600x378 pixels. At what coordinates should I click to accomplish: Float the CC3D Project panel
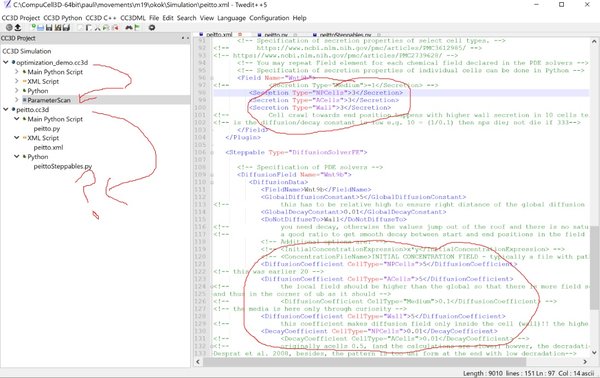coord(183,38)
